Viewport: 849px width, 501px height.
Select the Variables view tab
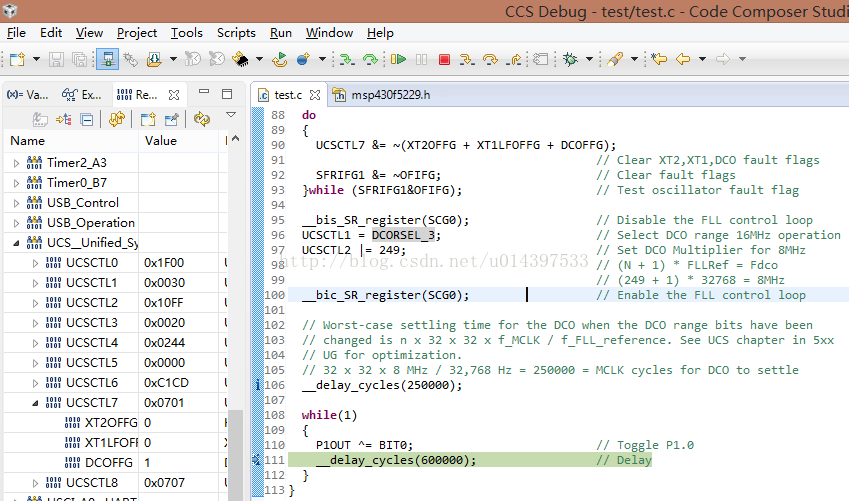27,95
